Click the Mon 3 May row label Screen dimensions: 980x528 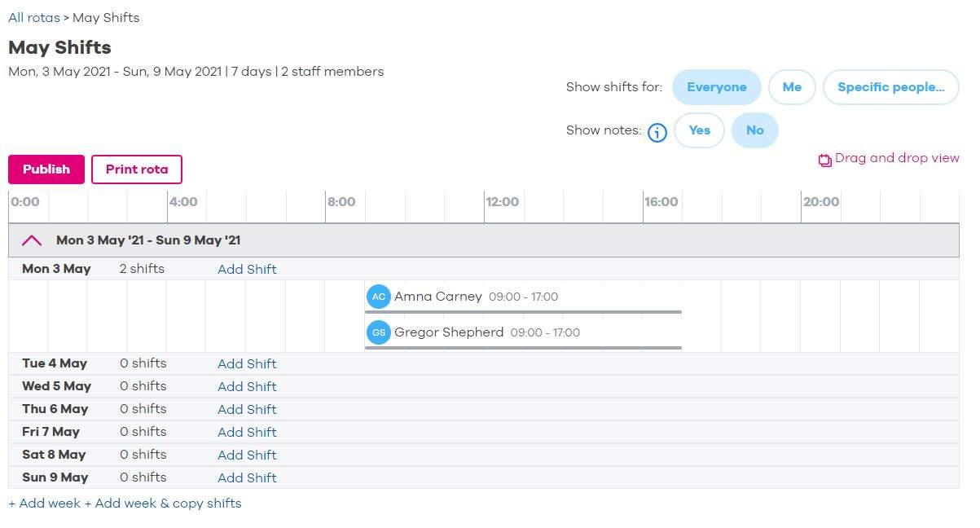coord(56,269)
